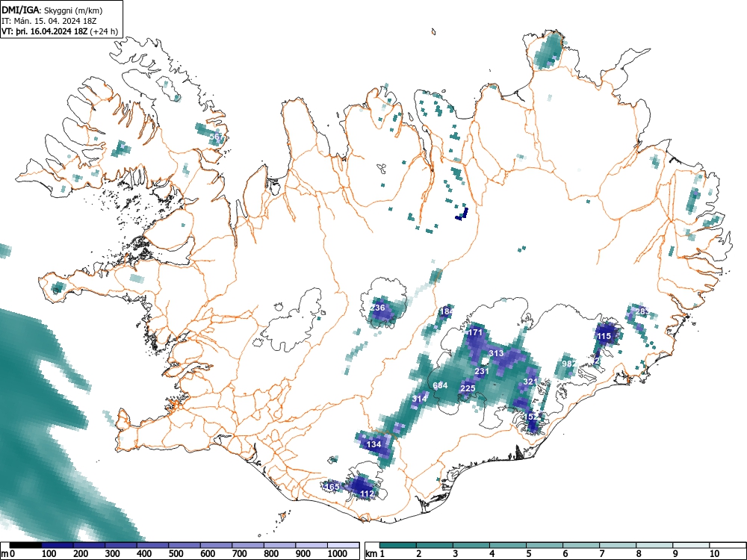Image resolution: width=747 pixels, height=560 pixels.
Task: Click the 700 label on the metre legend
Action: (x=240, y=554)
